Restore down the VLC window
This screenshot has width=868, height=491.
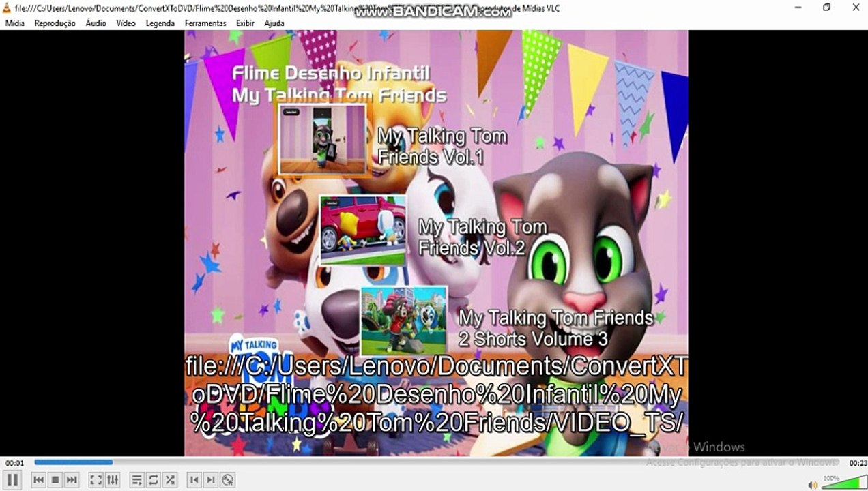826,8
